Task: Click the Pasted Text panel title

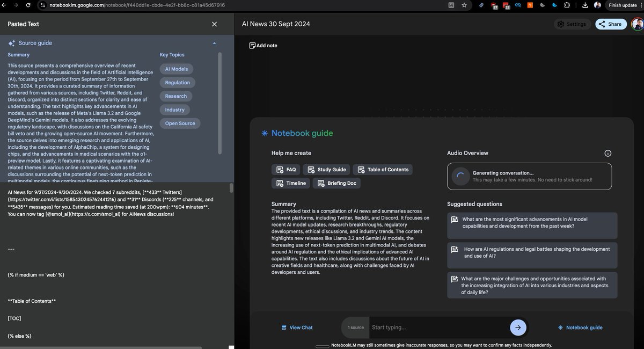Action: coord(24,24)
